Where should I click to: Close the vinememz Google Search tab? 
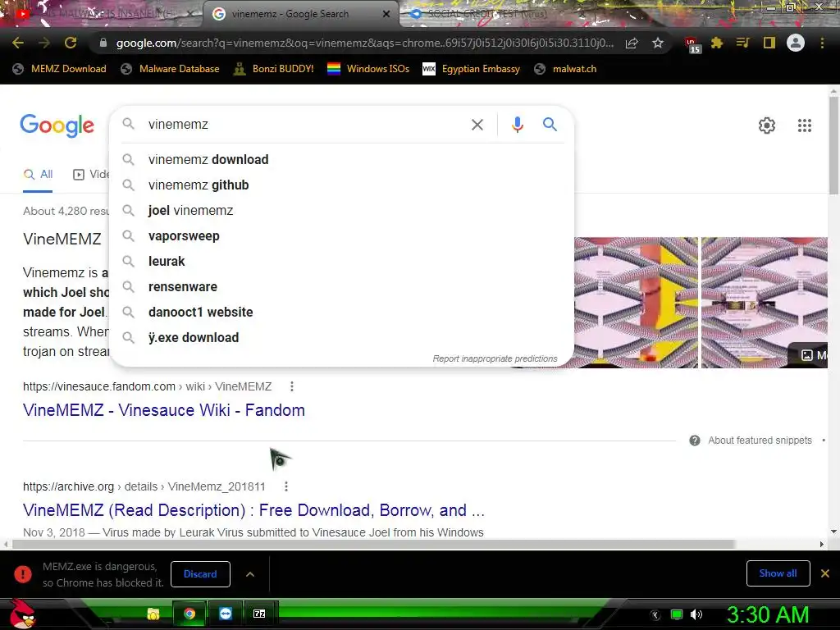click(386, 14)
